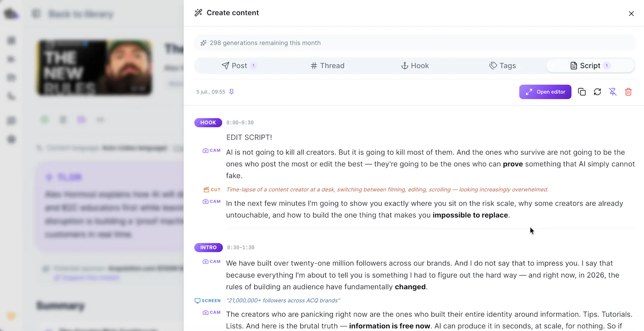Copy the script with the copy icon
644x331 pixels.
[x=582, y=92]
